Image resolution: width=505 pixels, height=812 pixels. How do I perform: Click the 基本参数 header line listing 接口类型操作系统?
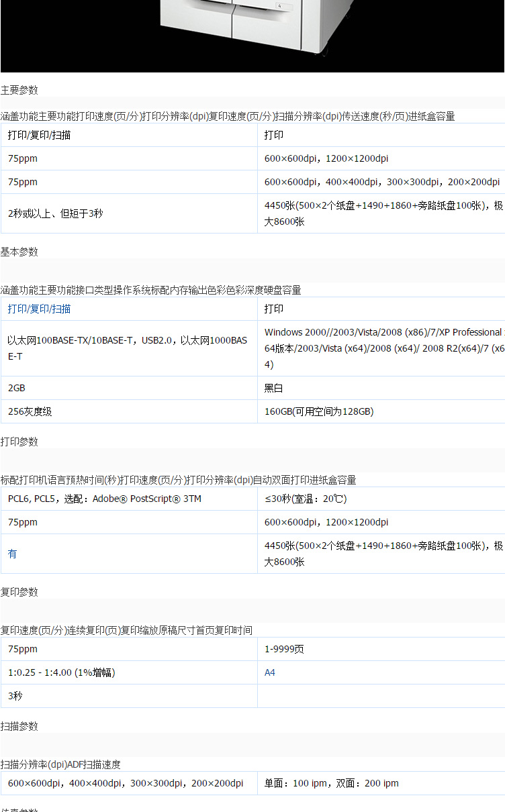click(x=150, y=290)
